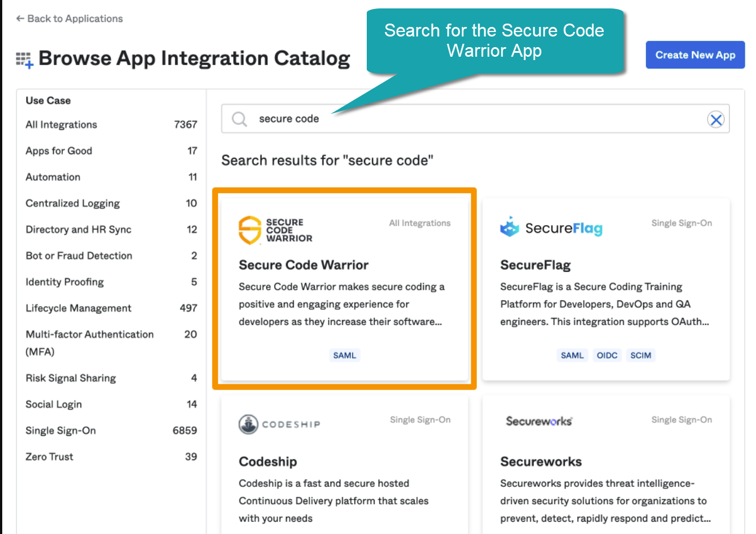Open the Codeship app title
Screen dimensions: 756x534
pos(268,462)
